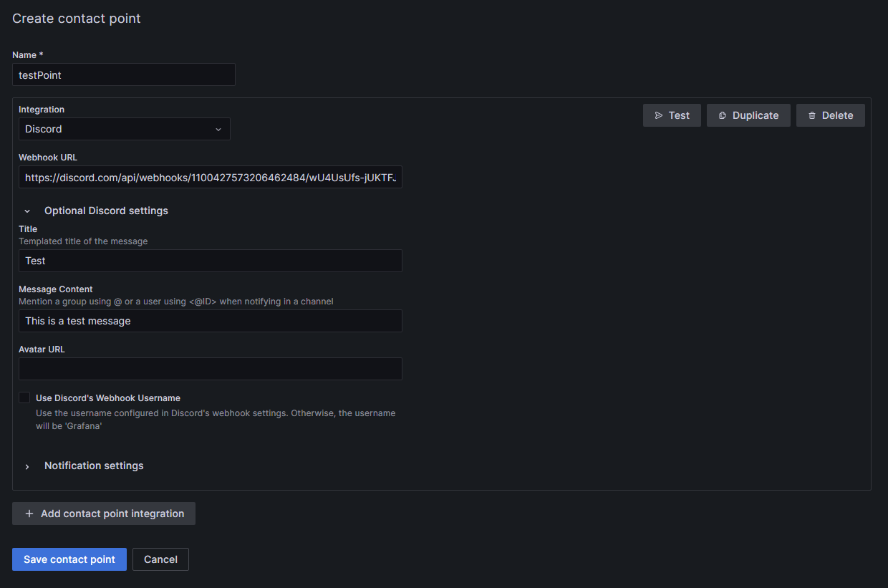
Task: Click the Webhook URL input field
Action: 210,177
